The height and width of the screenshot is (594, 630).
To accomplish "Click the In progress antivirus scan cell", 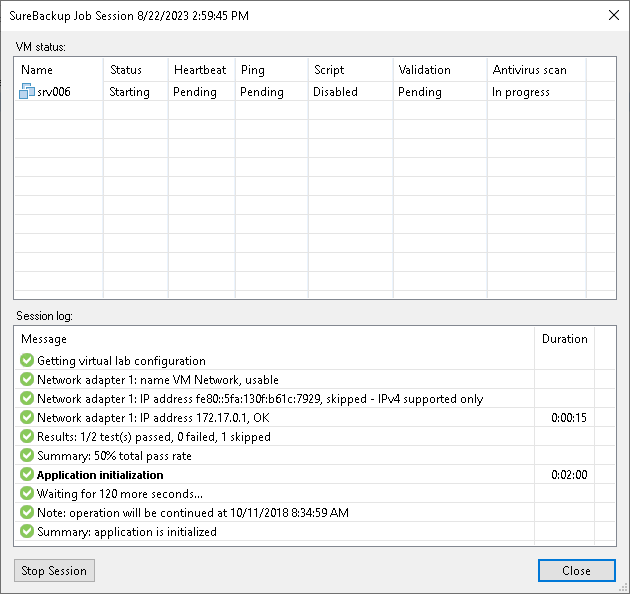I will (521, 92).
